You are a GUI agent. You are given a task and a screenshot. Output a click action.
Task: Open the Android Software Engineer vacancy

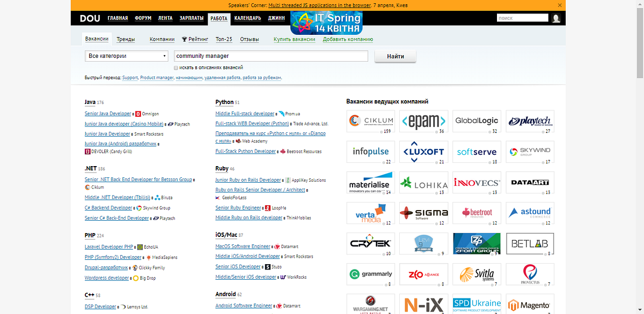(244, 305)
